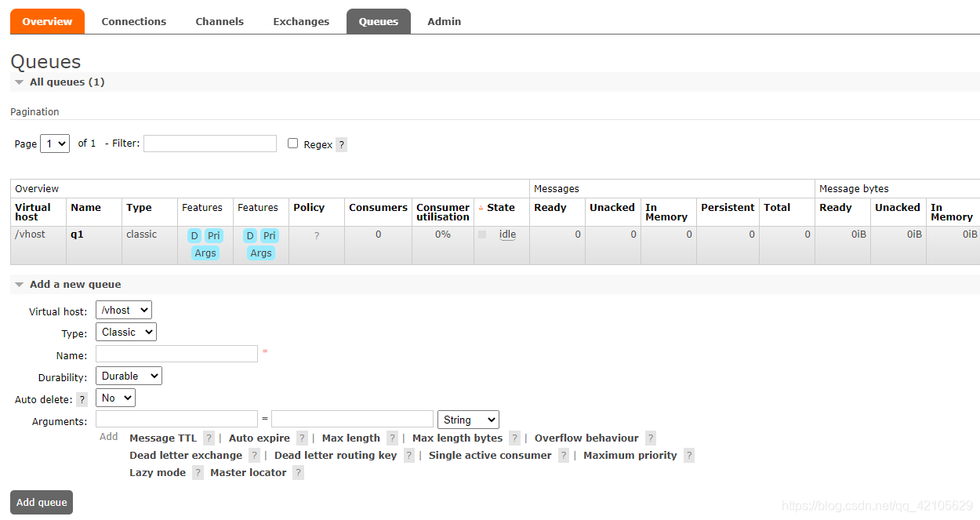This screenshot has width=980, height=520.
Task: Click the Add queue button
Action: click(x=42, y=503)
